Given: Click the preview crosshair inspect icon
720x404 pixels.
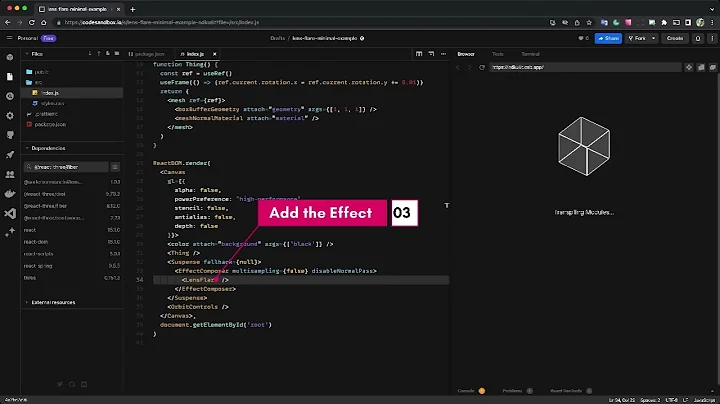Looking at the screenshot, I should point(689,67).
